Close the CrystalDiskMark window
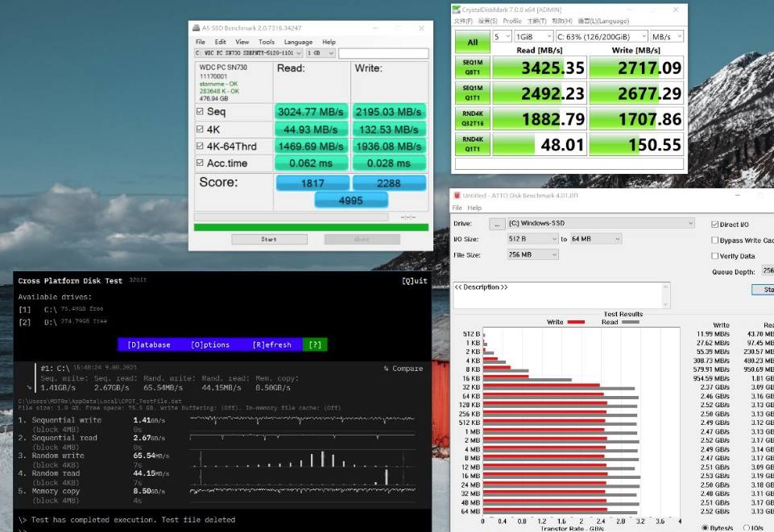 click(x=676, y=10)
